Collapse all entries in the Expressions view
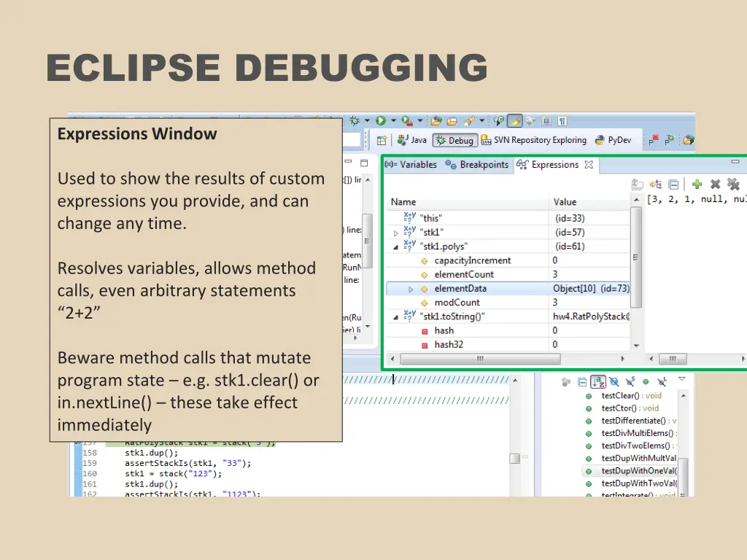Image resolution: width=747 pixels, height=560 pixels. click(x=672, y=184)
